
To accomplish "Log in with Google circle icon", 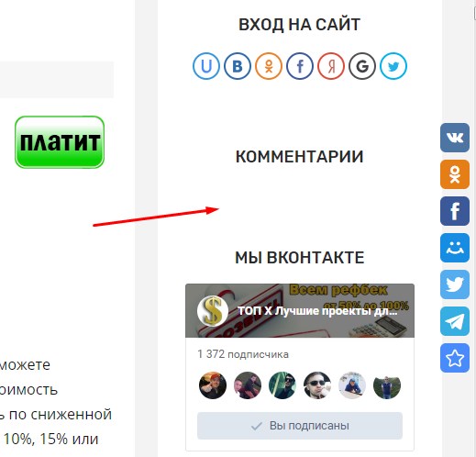I will 362,66.
